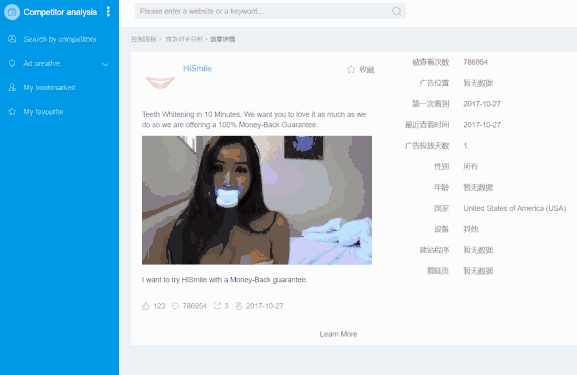Screen dimensions: 577x375
Task: Open Search by competitors menu item
Action: [59, 39]
